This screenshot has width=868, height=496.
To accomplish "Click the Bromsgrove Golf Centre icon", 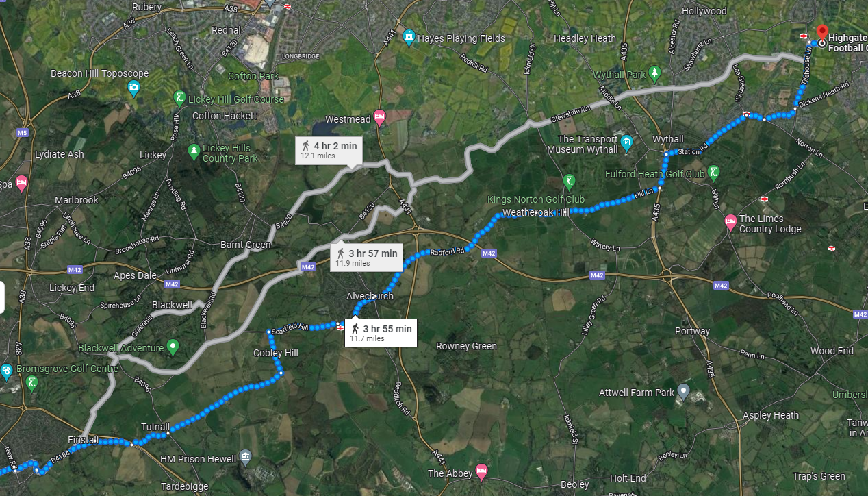I will [31, 384].
